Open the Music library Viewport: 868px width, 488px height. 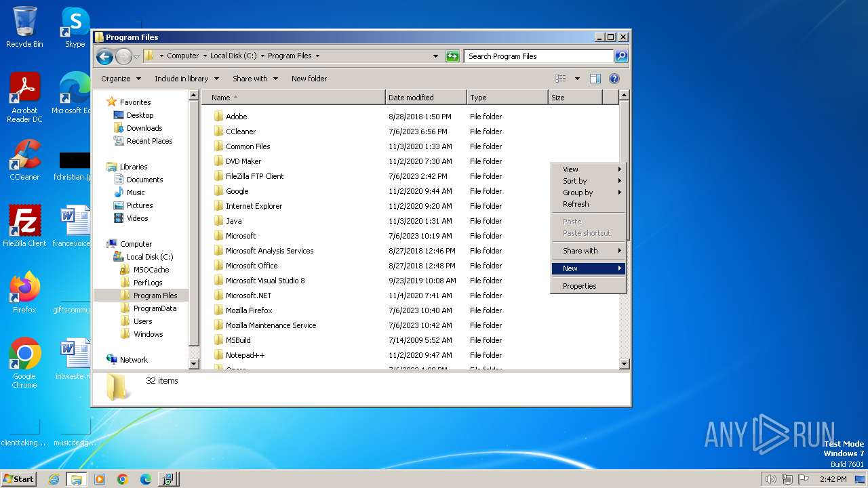(136, 192)
